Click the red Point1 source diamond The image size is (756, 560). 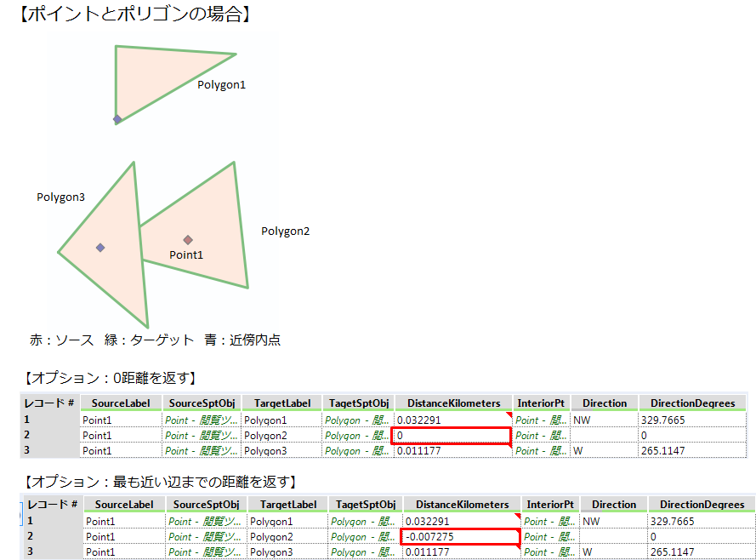click(x=188, y=240)
